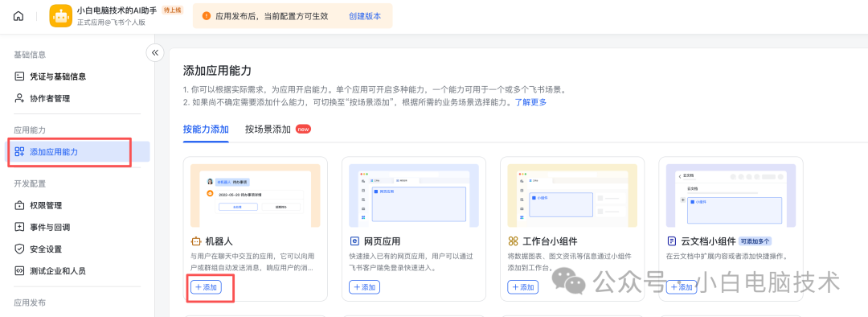868x317 pixels.
Task: Click the 云文档小组件 card title
Action: click(x=709, y=241)
